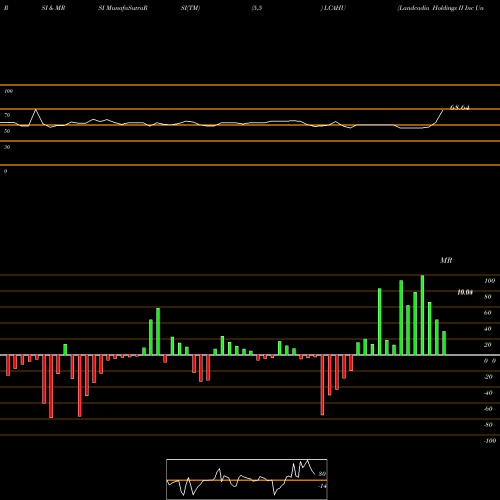Click the '40' label on the MR axis
The width and height of the screenshot is (500, 500).
click(x=488, y=329)
